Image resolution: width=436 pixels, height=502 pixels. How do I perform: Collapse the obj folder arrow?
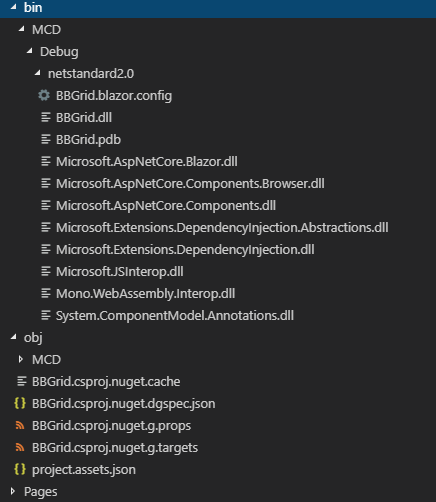[13, 337]
